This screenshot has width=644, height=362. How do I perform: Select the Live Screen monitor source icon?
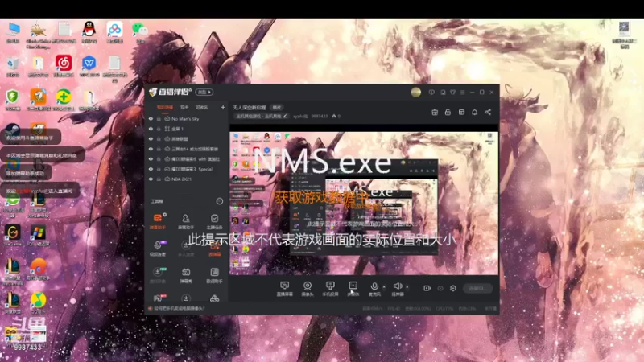(x=284, y=286)
